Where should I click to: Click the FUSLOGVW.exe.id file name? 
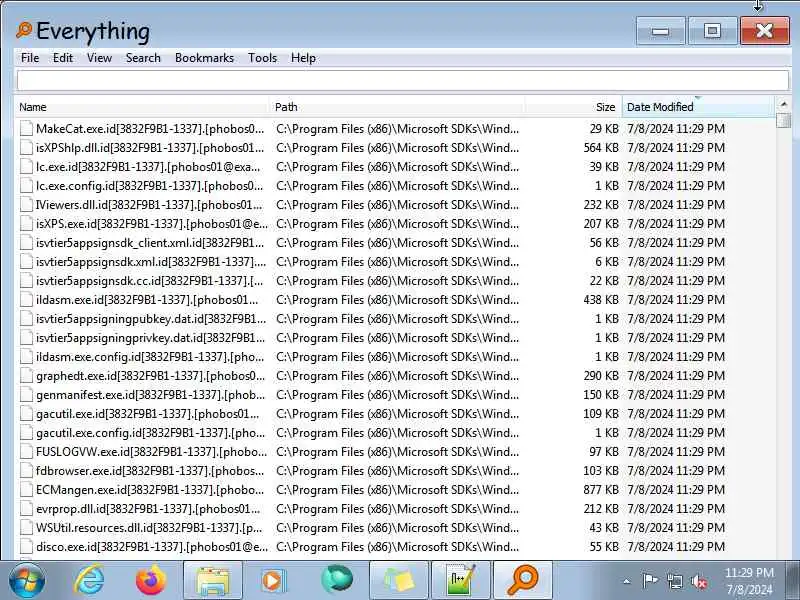(x=151, y=452)
